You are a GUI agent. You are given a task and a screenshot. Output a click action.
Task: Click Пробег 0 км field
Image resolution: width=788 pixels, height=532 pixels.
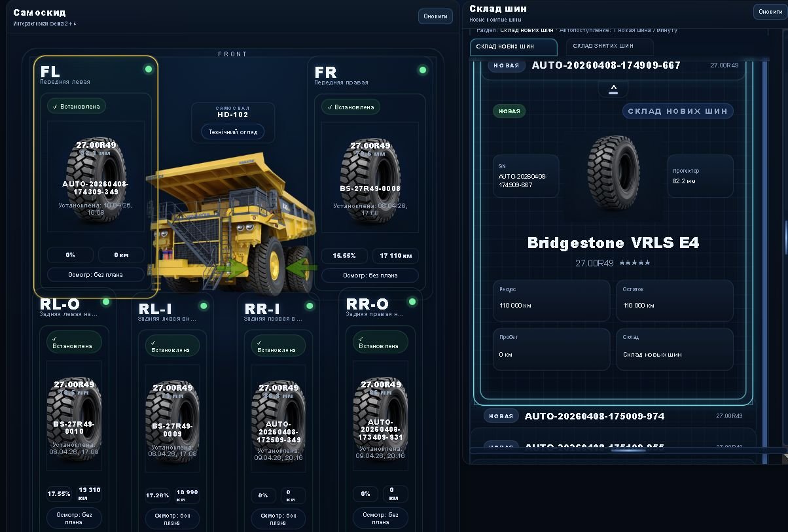click(x=552, y=349)
